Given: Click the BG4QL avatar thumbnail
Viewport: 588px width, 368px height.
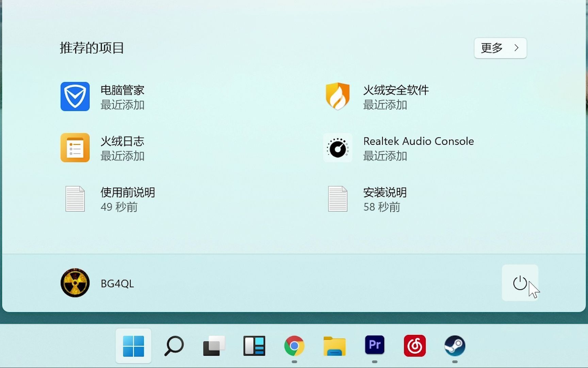Looking at the screenshot, I should (x=75, y=283).
